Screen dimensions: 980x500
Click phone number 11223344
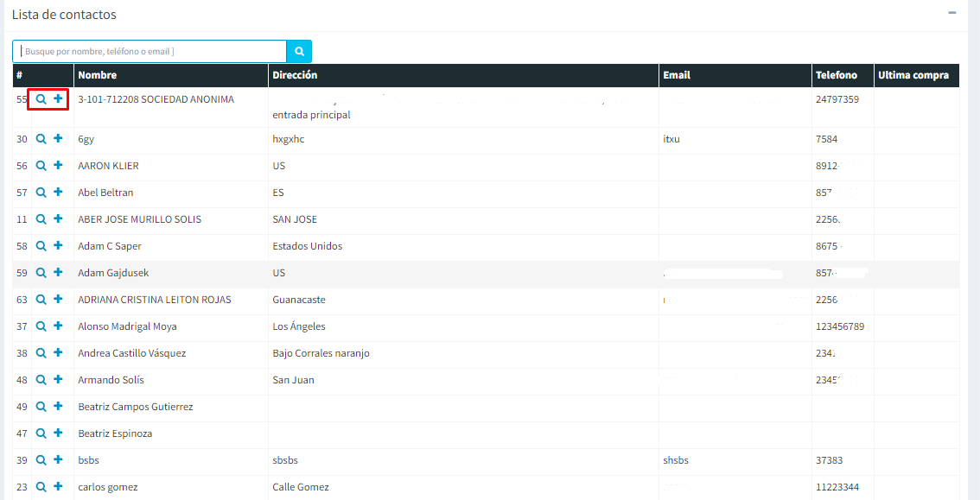(x=837, y=488)
